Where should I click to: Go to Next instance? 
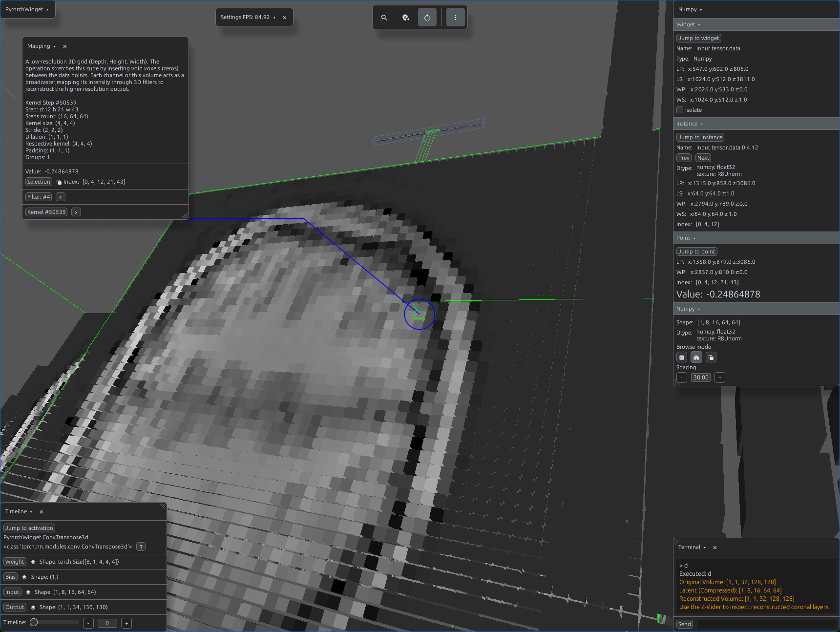click(703, 158)
